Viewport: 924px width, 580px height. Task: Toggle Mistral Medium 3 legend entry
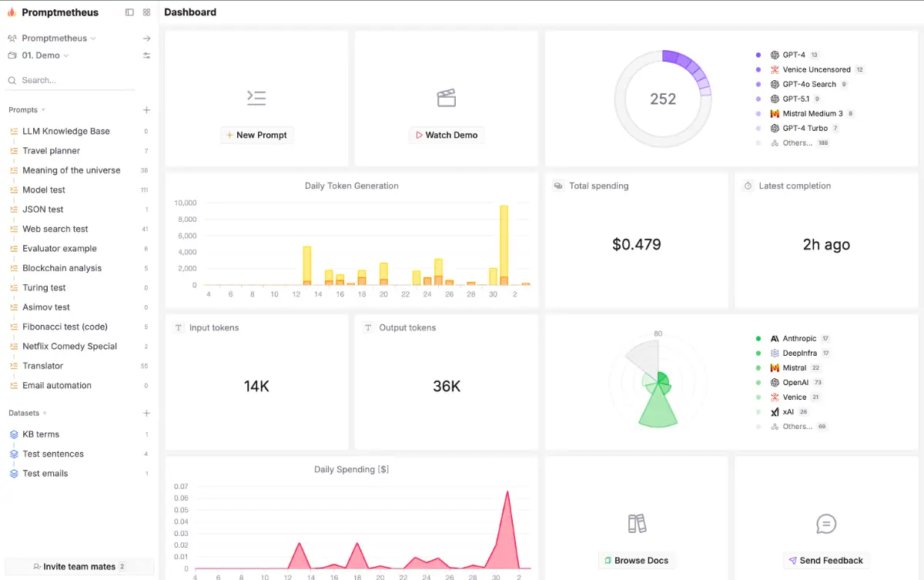(x=812, y=114)
